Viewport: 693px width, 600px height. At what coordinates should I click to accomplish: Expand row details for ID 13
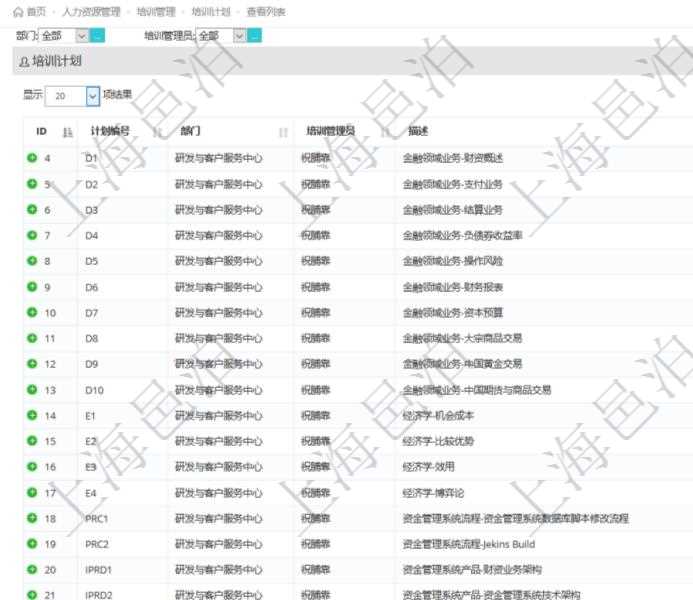(x=32, y=390)
